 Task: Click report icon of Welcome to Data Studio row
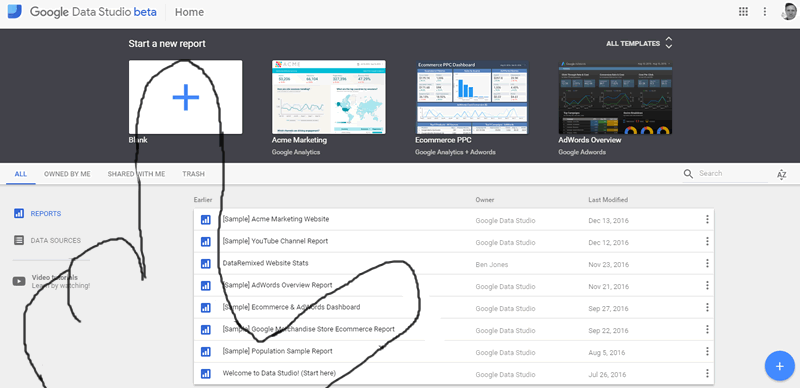[206, 374]
